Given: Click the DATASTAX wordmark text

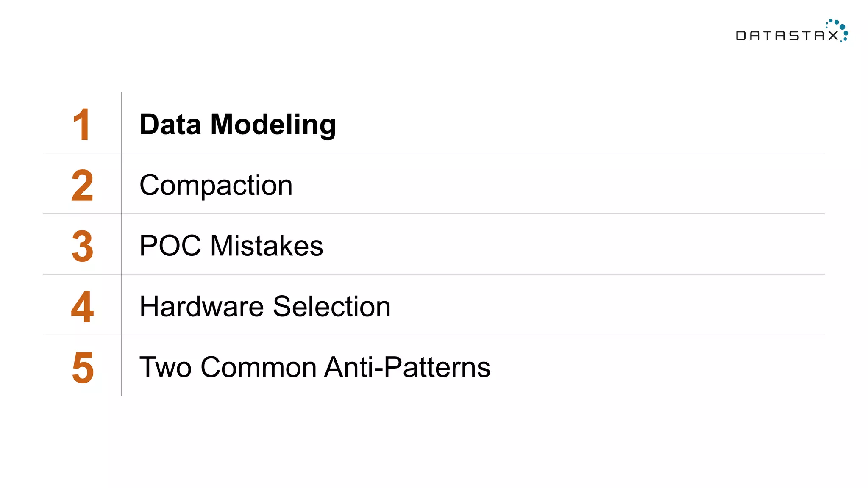Looking at the screenshot, I should coord(787,36).
